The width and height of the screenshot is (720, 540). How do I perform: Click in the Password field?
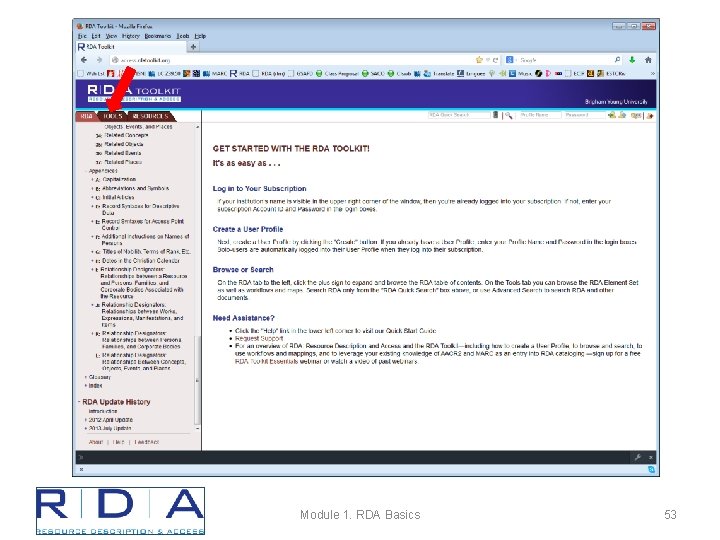584,115
